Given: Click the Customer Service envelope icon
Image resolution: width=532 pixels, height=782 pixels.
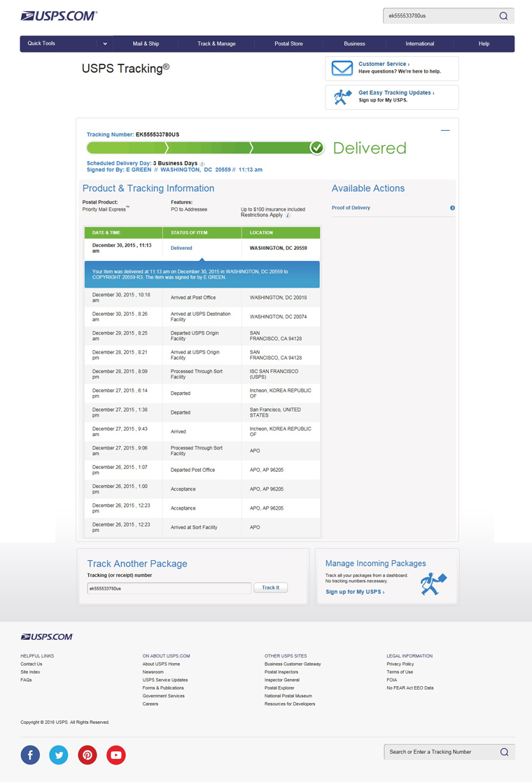Looking at the screenshot, I should [x=342, y=68].
